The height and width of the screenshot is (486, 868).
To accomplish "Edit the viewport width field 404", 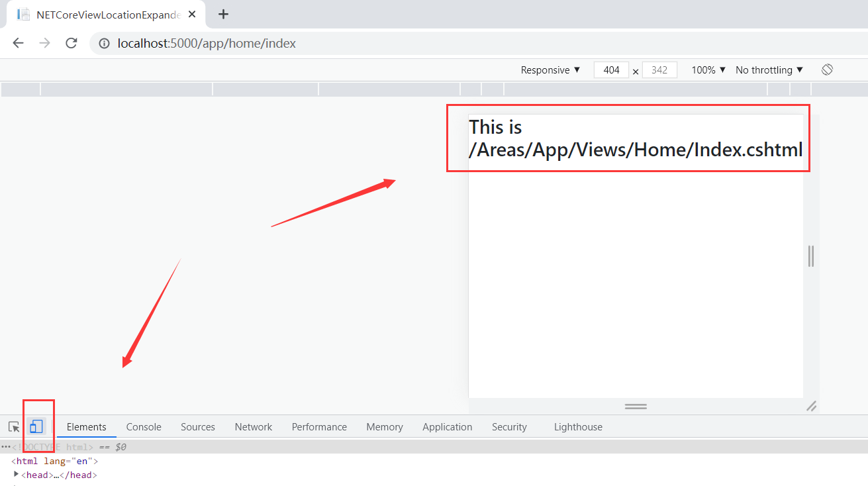I will pos(611,70).
